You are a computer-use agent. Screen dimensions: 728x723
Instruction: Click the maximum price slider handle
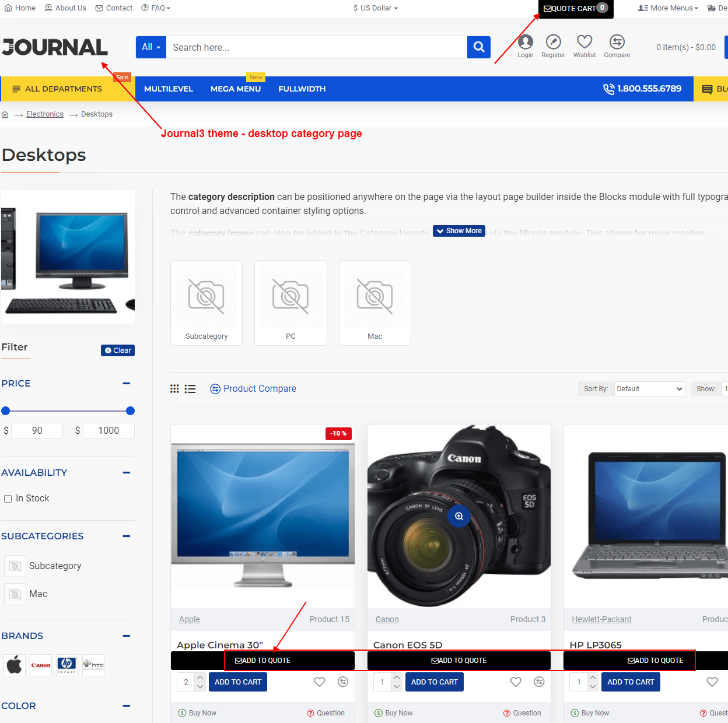(130, 411)
